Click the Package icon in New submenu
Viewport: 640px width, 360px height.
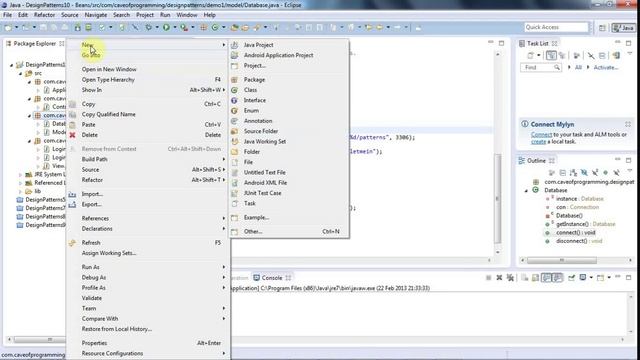(234, 80)
